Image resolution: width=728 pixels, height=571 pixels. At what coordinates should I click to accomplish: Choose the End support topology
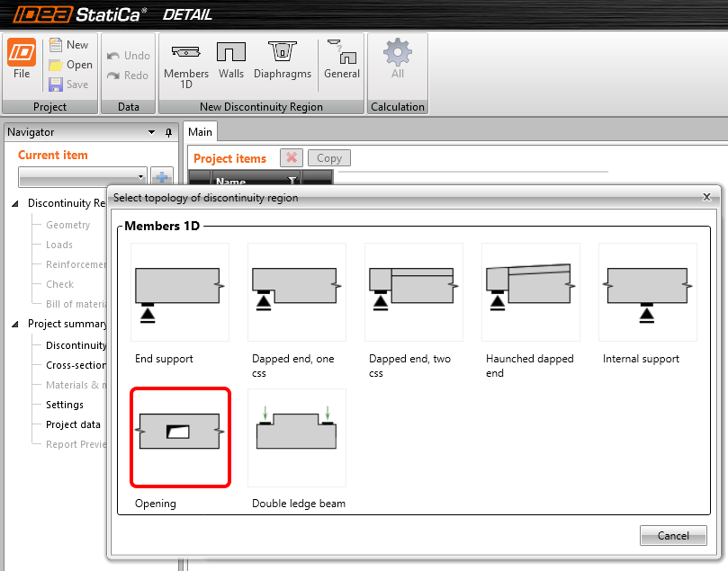181,291
